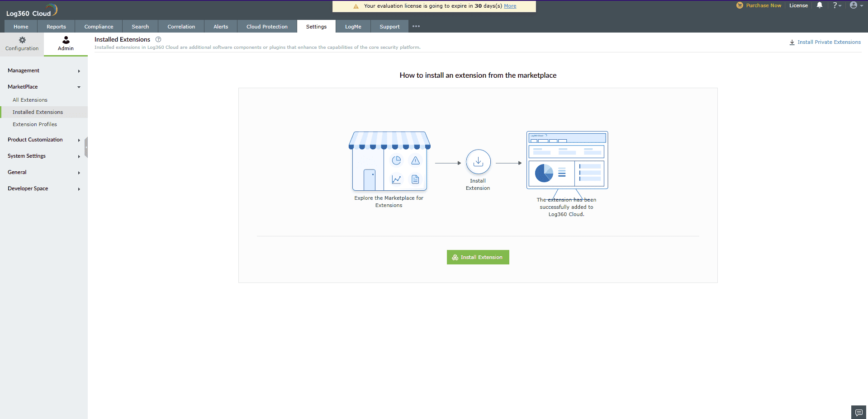Expand the System Settings section
The height and width of the screenshot is (419, 868).
point(44,156)
